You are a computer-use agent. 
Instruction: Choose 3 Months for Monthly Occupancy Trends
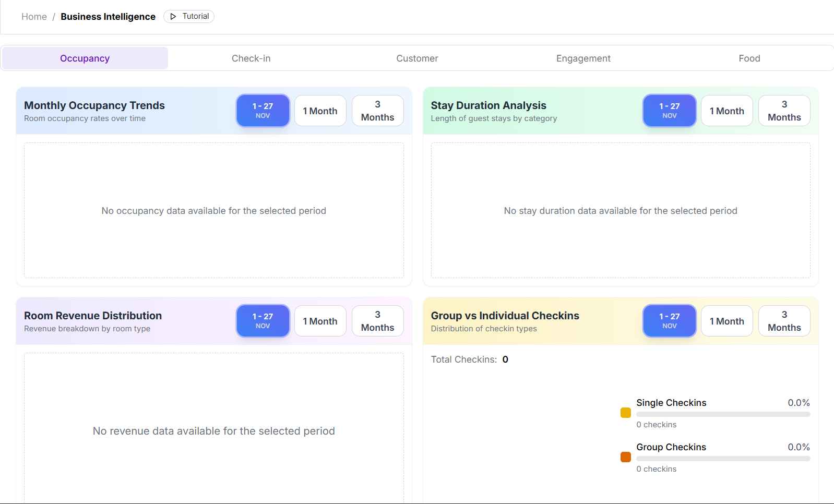point(377,111)
